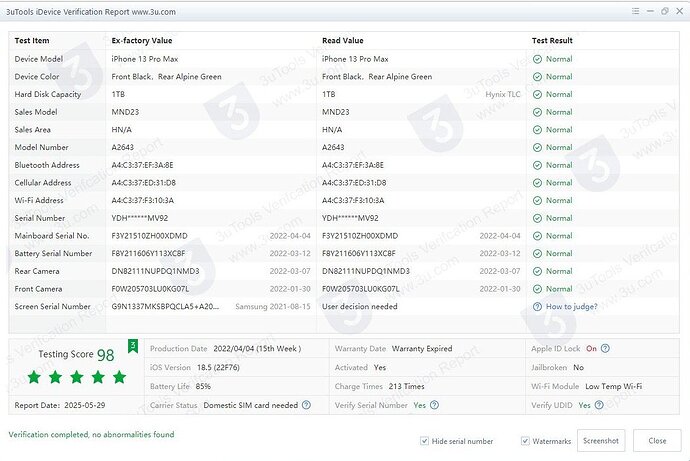Click the ex-factory Bluetooth address A4:C3:37:EF:3A:8E
The image size is (690, 461).
click(142, 165)
